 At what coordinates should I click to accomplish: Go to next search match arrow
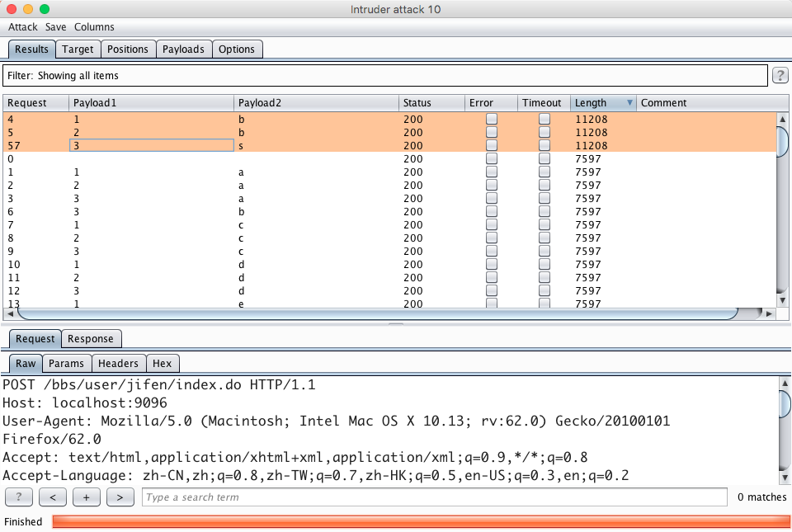pos(120,497)
